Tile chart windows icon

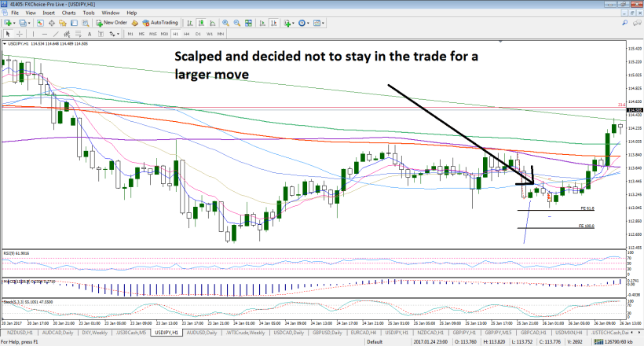click(248, 23)
